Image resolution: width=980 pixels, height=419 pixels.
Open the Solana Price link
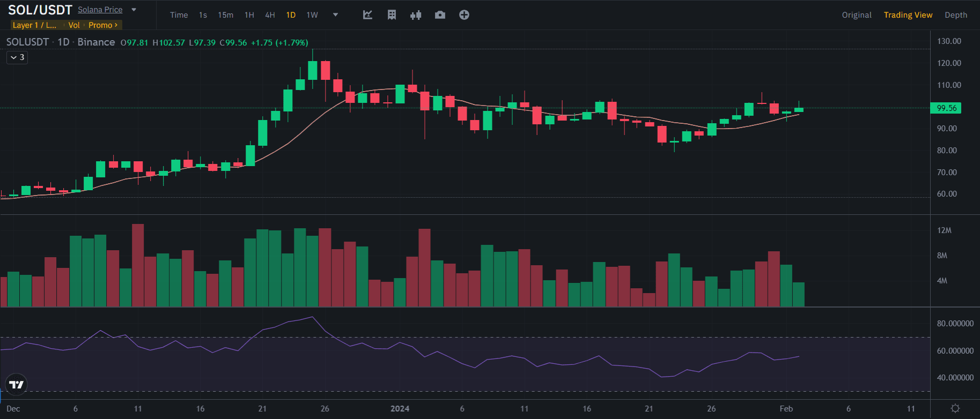click(100, 10)
